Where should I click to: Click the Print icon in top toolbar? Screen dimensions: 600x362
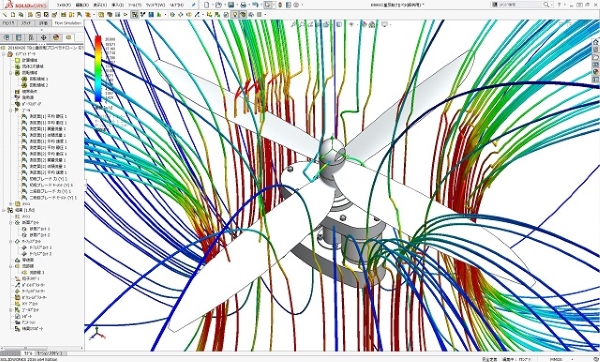click(243, 5)
